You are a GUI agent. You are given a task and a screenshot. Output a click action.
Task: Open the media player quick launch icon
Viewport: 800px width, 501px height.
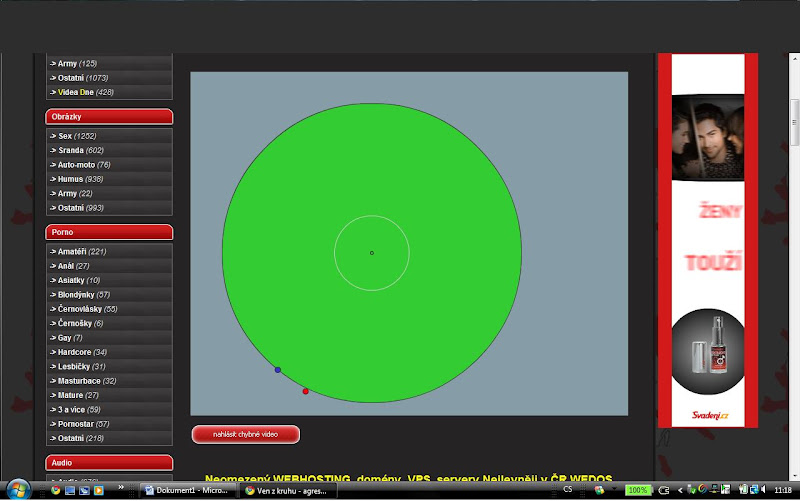pyautogui.click(x=98, y=490)
